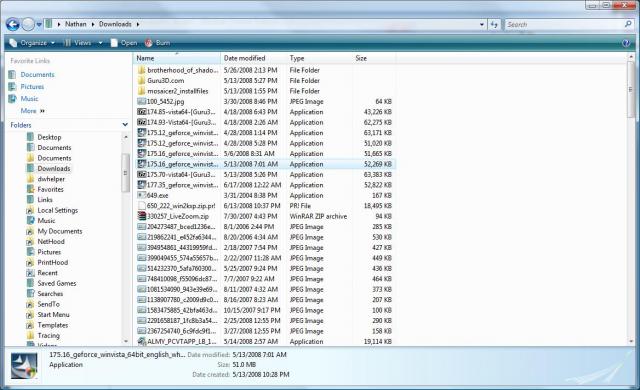
Task: Click the file list scroll down arrow
Action: pyautogui.click(x=631, y=341)
